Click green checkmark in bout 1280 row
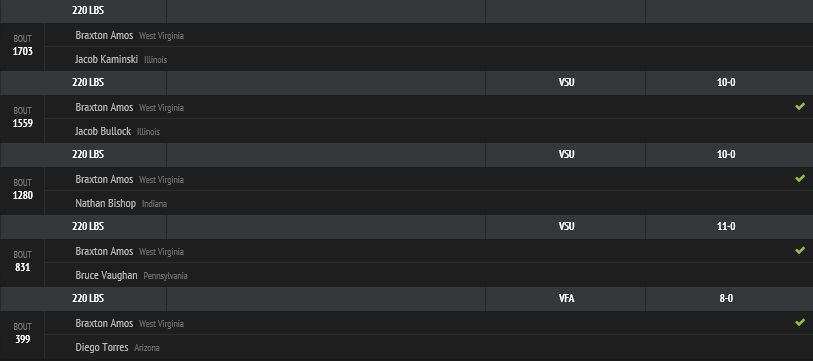The height and width of the screenshot is (361, 813). 800,178
